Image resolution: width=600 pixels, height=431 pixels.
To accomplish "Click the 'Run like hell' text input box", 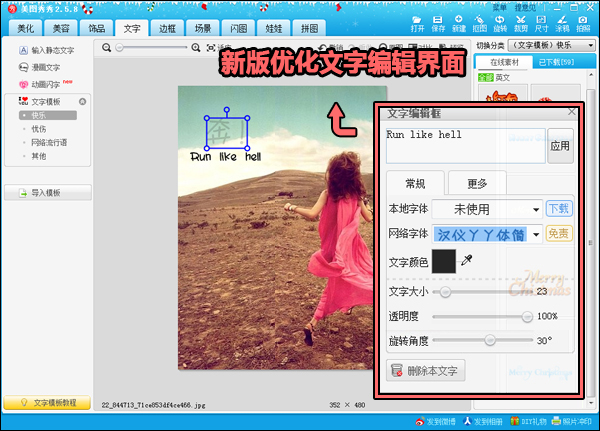I will (465, 144).
